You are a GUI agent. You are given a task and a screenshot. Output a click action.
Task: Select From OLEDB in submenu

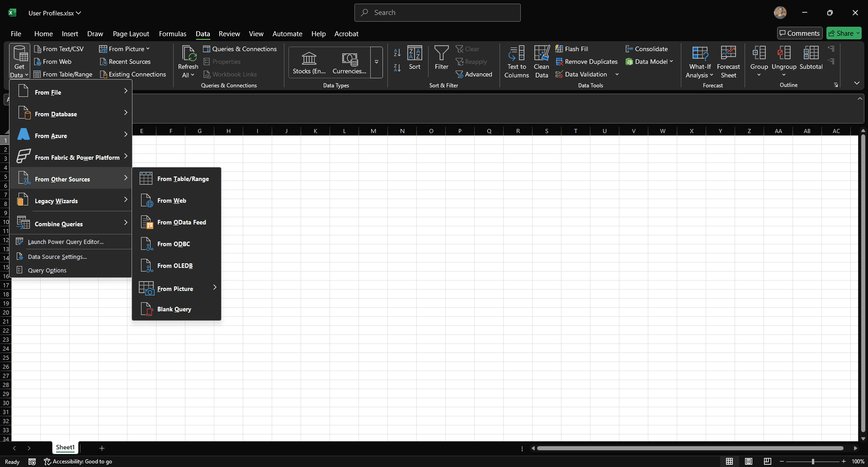176,266
